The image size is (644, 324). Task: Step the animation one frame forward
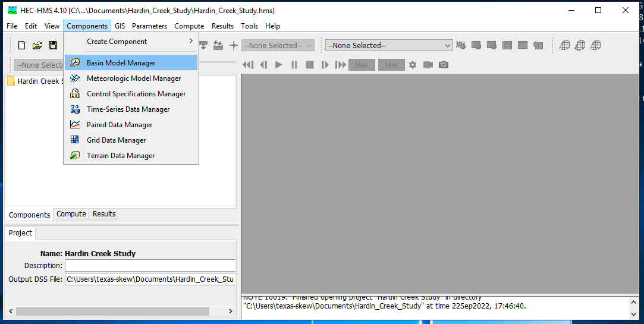pos(325,65)
